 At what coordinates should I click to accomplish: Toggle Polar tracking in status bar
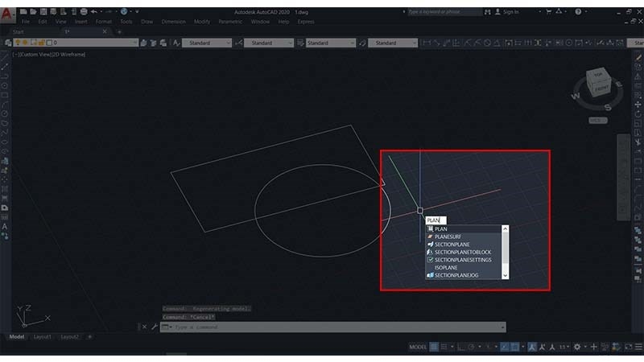pyautogui.click(x=471, y=348)
